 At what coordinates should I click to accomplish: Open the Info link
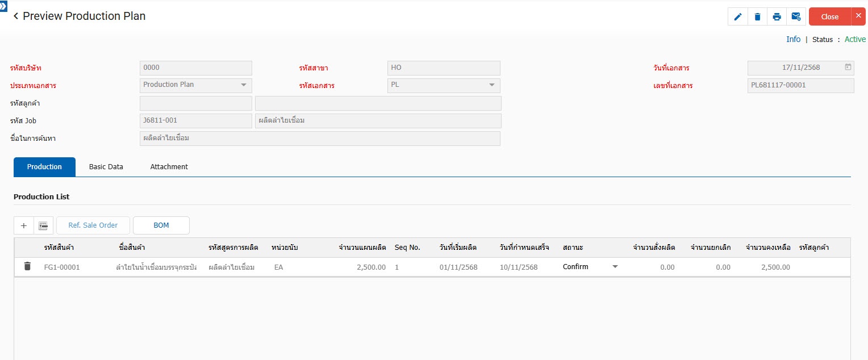(x=793, y=39)
